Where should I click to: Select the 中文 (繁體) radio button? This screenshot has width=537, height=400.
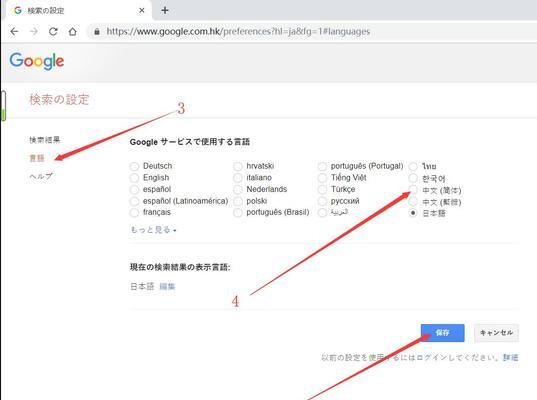pyautogui.click(x=413, y=201)
